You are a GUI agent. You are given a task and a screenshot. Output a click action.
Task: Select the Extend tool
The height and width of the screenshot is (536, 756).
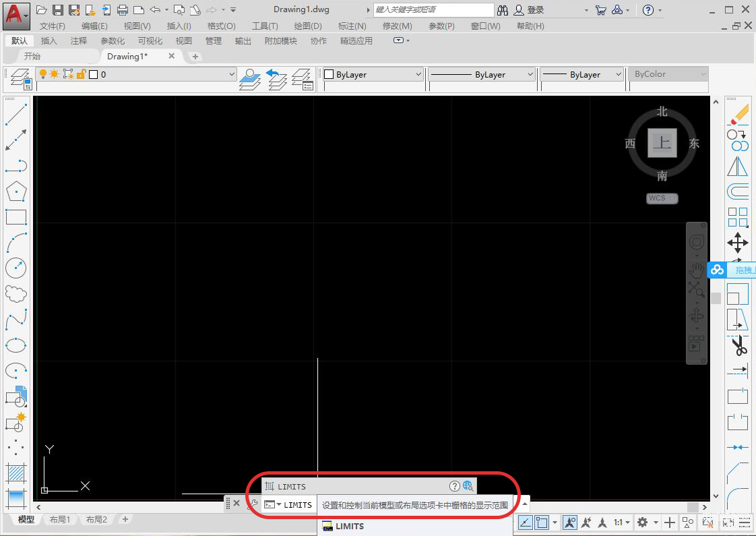tap(738, 371)
